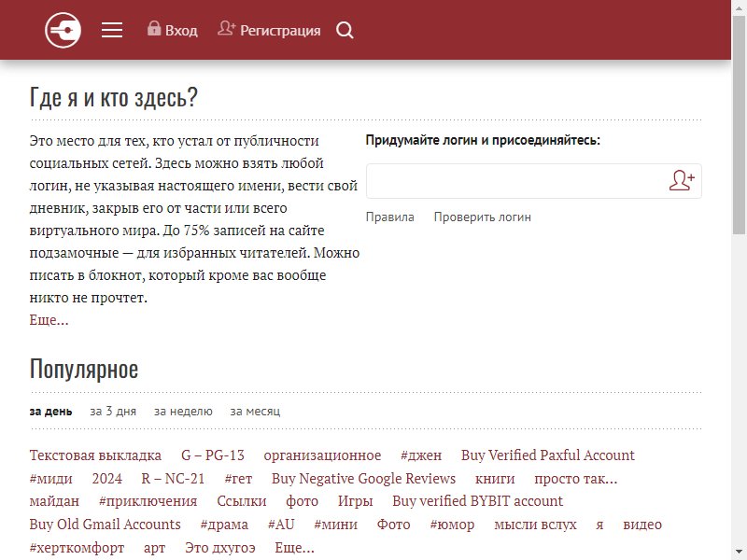Open the #приключения tag
Viewport: 747px width, 560px height.
(148, 501)
